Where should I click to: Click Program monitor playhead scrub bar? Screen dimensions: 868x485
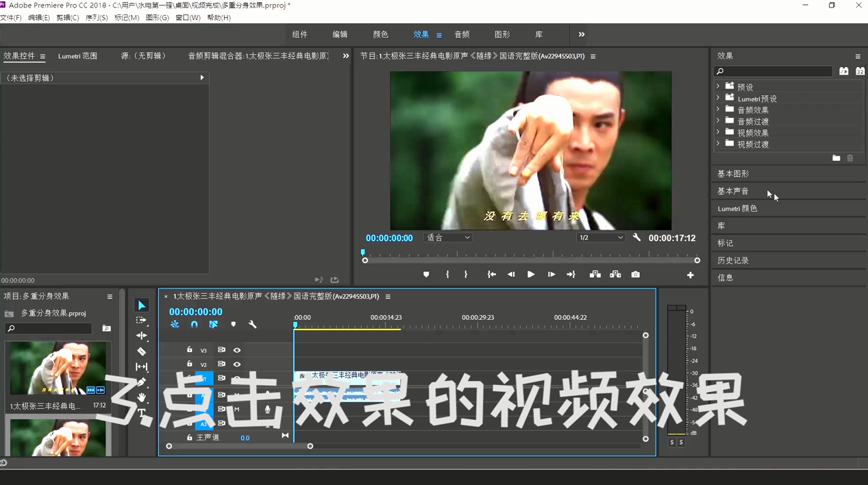pyautogui.click(x=531, y=253)
